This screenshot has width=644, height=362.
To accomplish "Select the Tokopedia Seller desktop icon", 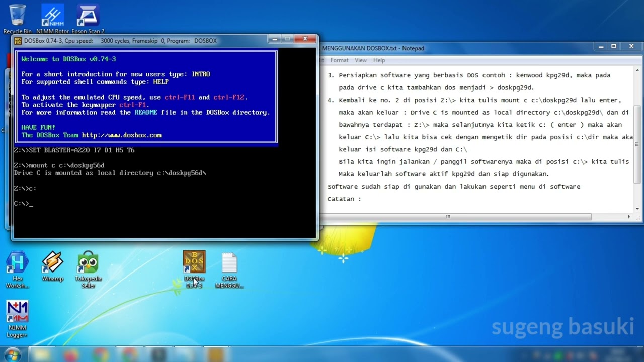I will pyautogui.click(x=88, y=270).
